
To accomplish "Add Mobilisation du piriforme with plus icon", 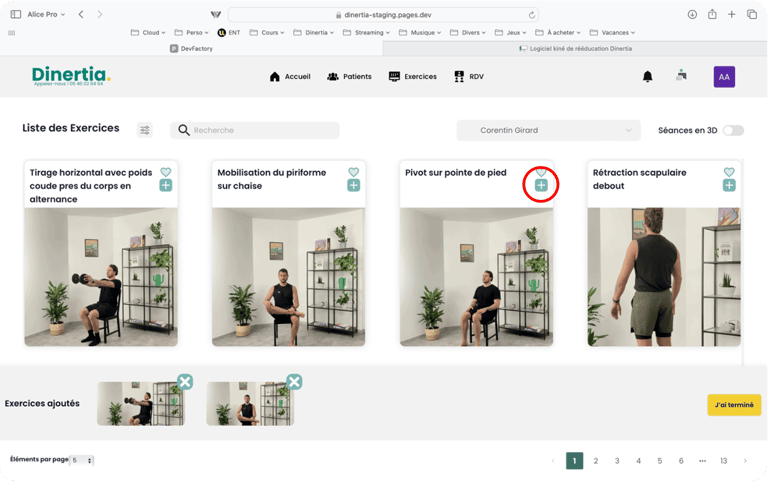I will [354, 186].
